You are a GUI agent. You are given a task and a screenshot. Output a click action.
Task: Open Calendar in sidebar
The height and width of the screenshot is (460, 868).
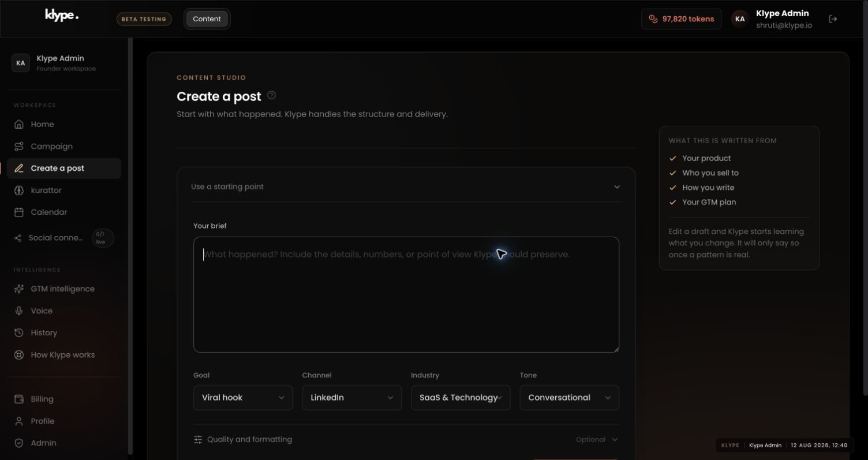[64, 212]
